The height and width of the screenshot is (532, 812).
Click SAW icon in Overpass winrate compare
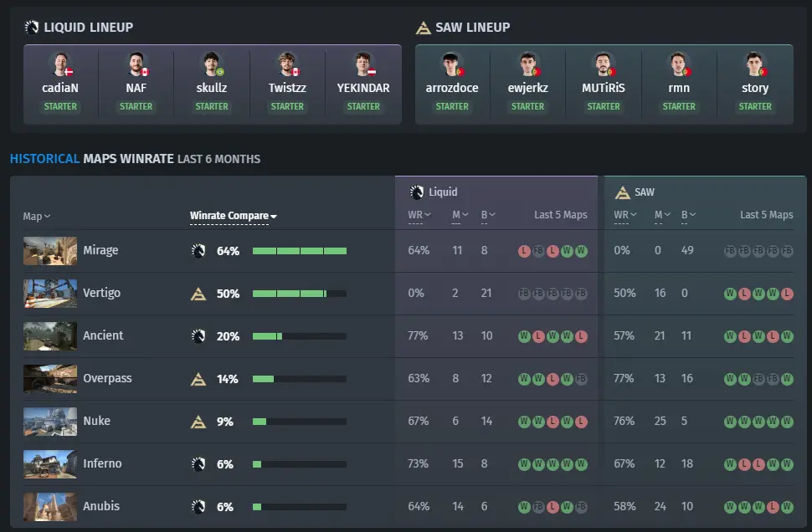198,379
